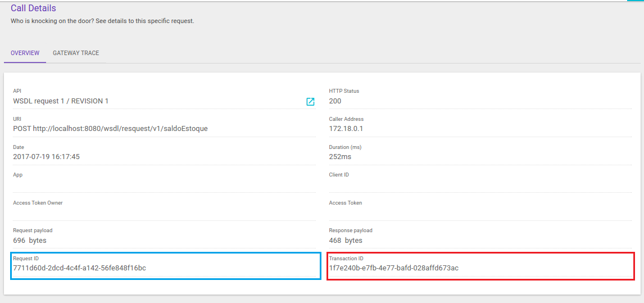Screen dimensions: 644x303
Task: Click the Duration (ms) label
Action: (x=345, y=147)
